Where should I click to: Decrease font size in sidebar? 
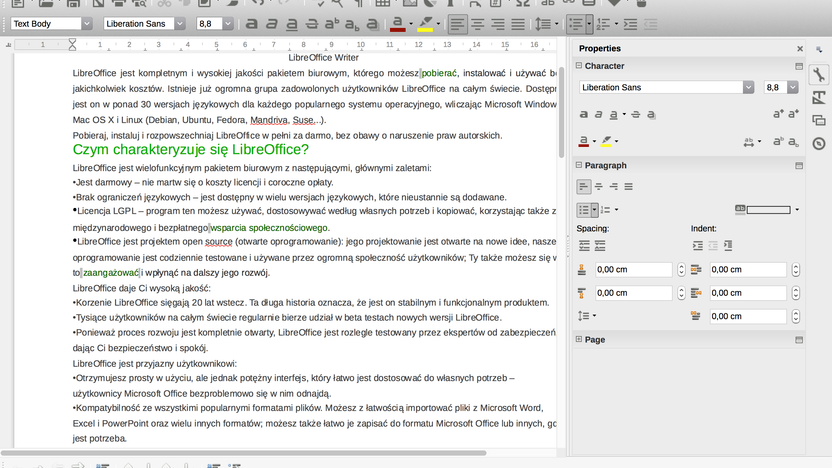click(x=793, y=114)
